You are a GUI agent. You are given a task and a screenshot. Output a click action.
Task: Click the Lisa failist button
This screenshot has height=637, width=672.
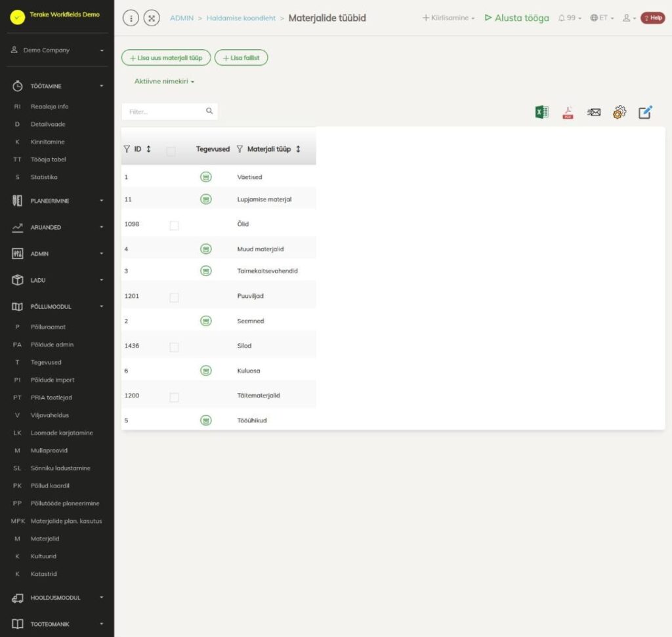click(241, 58)
